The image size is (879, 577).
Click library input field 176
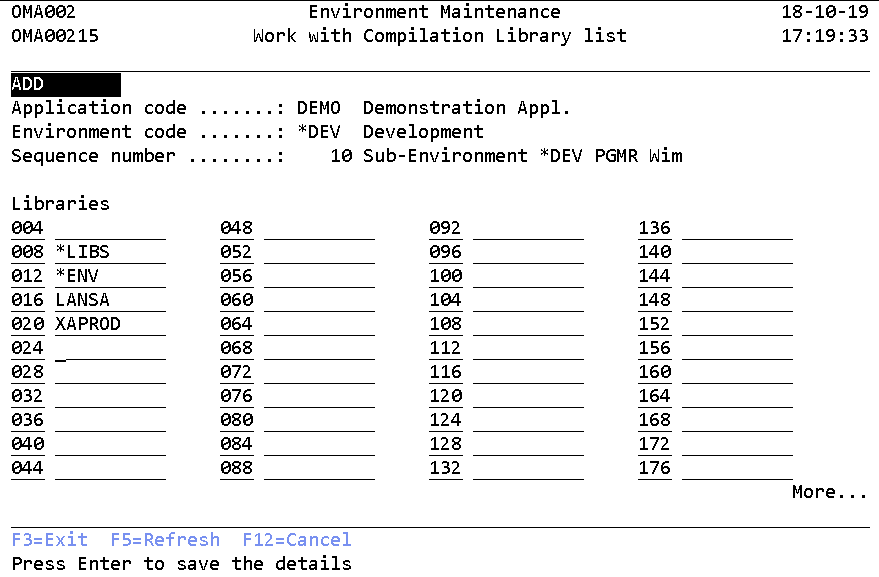(x=737, y=469)
